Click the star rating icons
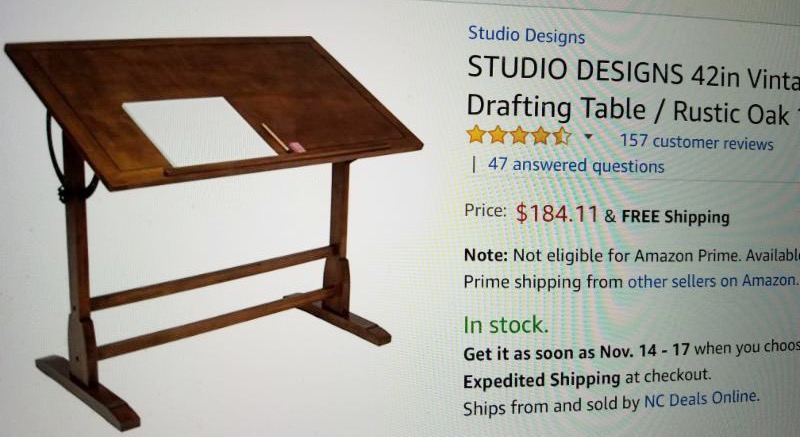This screenshot has height=437, width=800. tap(519, 136)
